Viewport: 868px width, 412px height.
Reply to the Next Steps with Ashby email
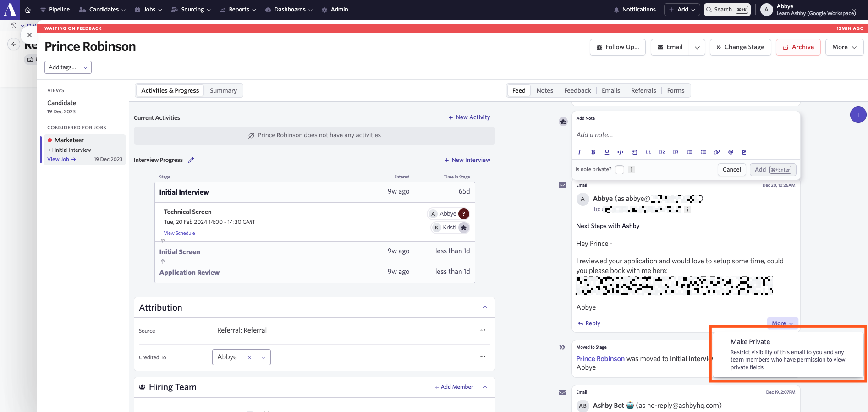tap(589, 323)
